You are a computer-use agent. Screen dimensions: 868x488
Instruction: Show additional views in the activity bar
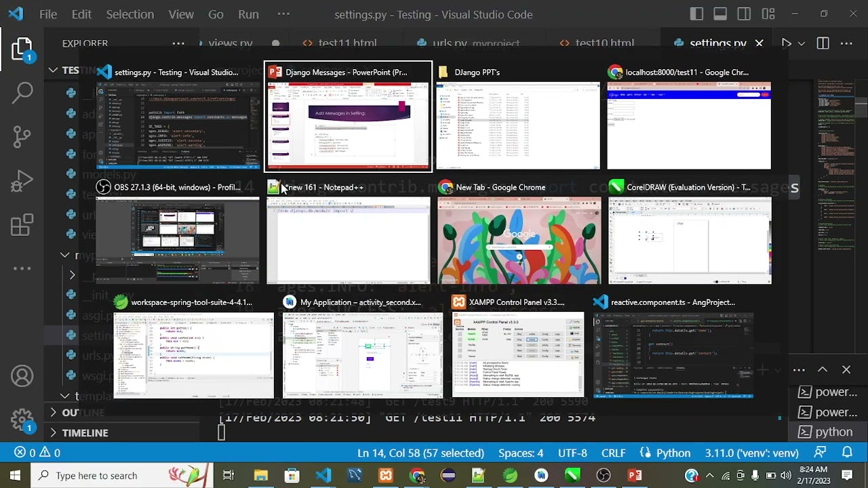22,268
